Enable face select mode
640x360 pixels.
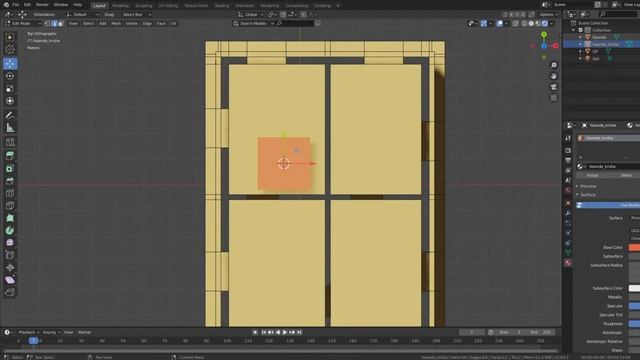(x=60, y=24)
